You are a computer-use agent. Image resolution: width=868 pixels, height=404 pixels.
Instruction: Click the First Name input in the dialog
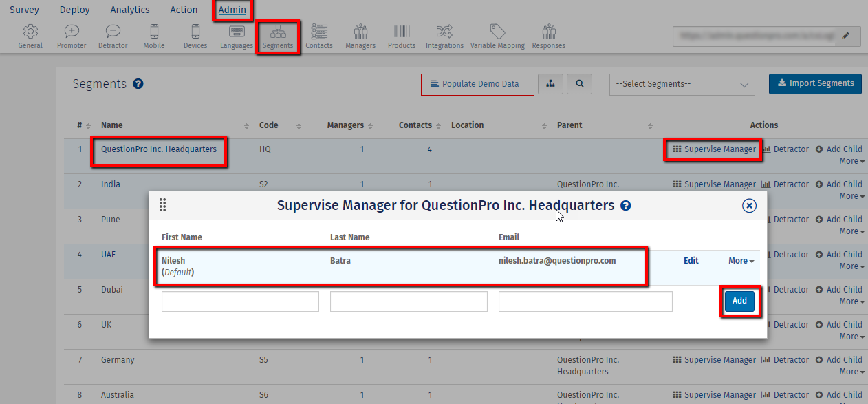tap(239, 301)
